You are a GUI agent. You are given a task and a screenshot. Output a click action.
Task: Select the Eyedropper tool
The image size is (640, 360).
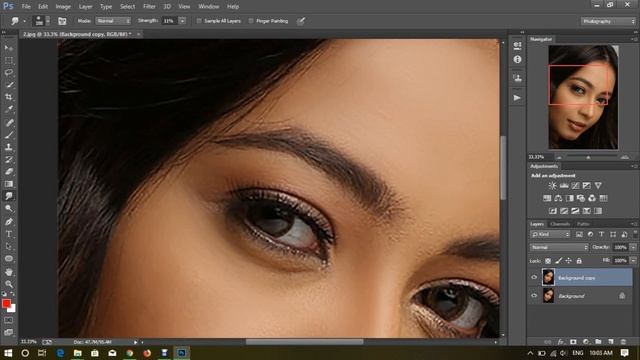pyautogui.click(x=9, y=109)
